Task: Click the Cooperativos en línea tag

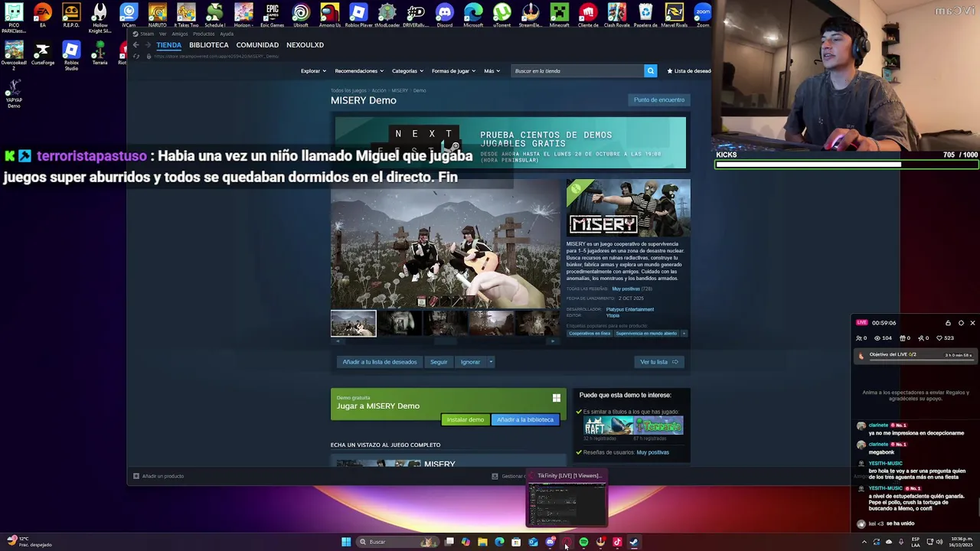Action: [590, 334]
